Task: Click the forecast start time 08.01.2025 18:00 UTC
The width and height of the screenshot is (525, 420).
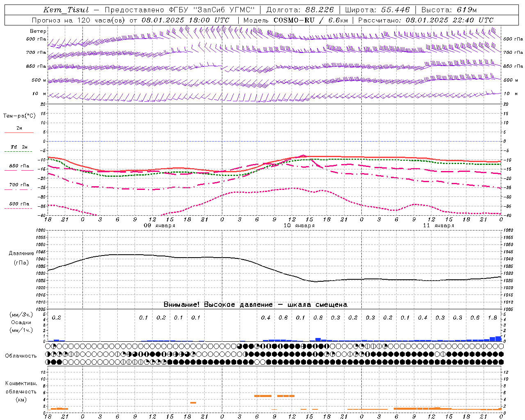Action: point(185,20)
